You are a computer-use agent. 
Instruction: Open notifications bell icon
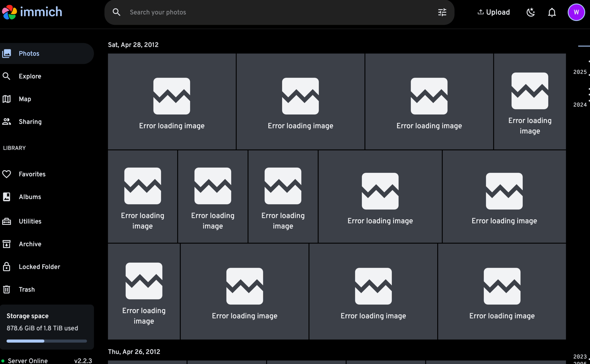[552, 12]
